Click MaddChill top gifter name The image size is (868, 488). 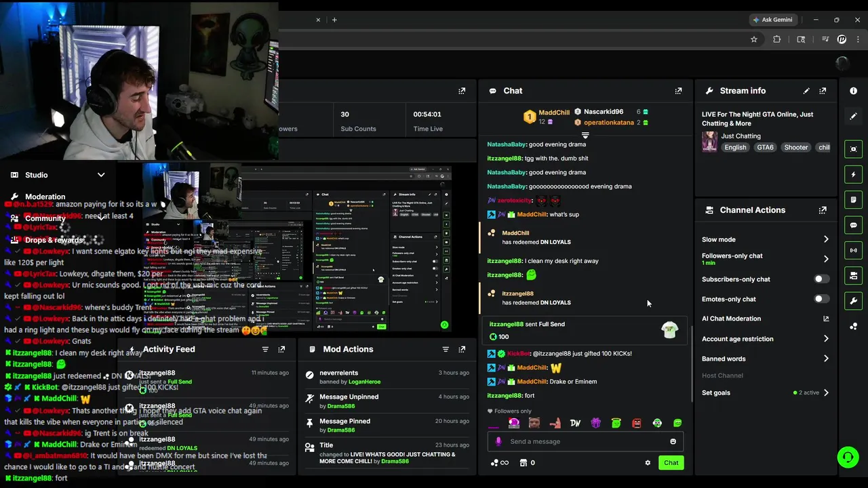(x=554, y=113)
